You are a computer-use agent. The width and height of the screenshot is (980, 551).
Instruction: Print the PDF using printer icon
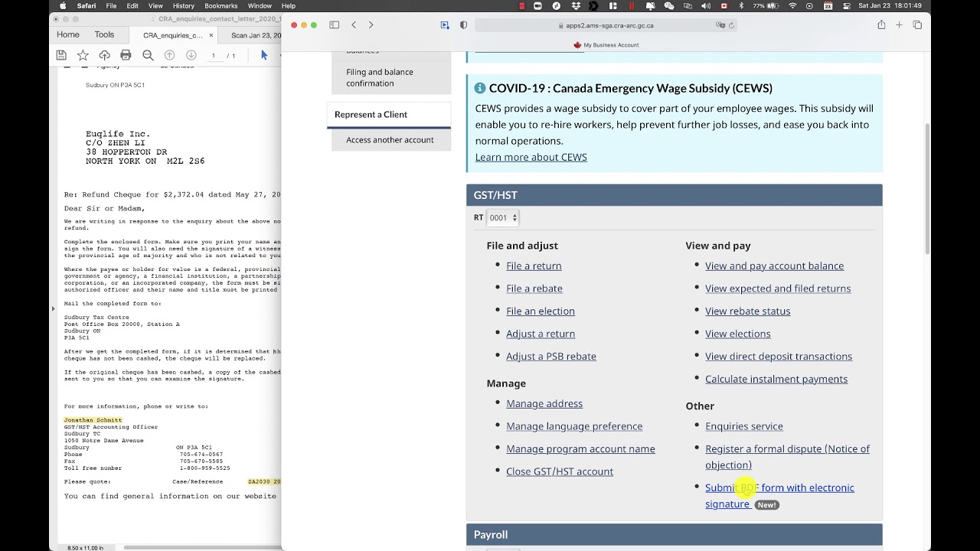coord(126,55)
